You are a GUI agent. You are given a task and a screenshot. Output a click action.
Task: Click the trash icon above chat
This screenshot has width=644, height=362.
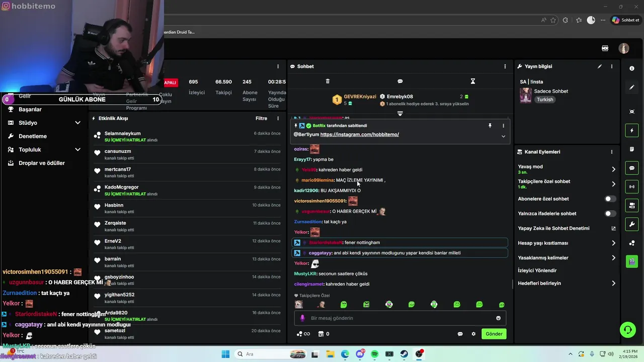tap(328, 81)
